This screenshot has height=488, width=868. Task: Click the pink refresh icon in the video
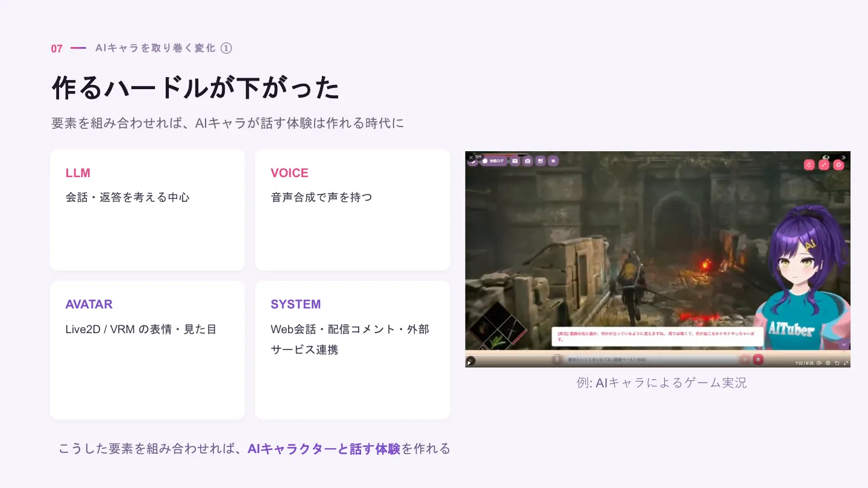coord(810,164)
